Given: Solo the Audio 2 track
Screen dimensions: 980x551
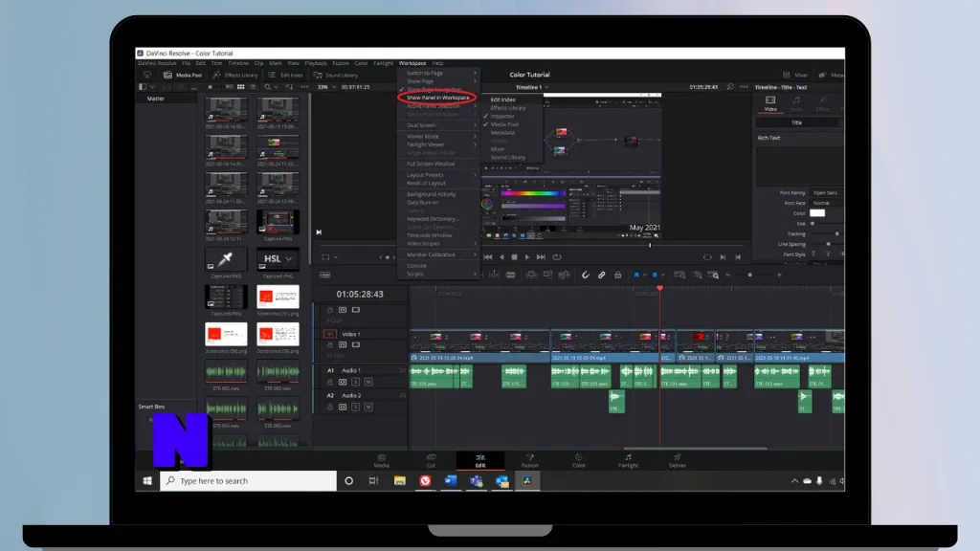Looking at the screenshot, I should [x=356, y=407].
